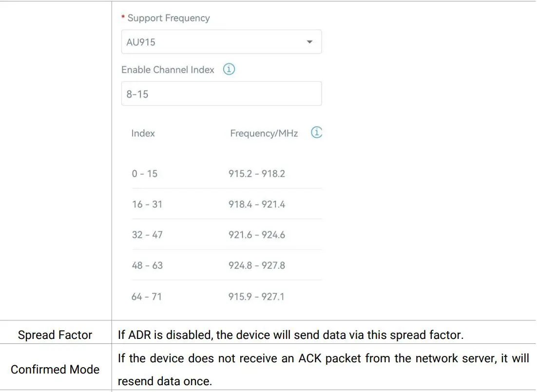Click the 915.9 - 927.1 frequency value
537x392 pixels.
pos(256,296)
